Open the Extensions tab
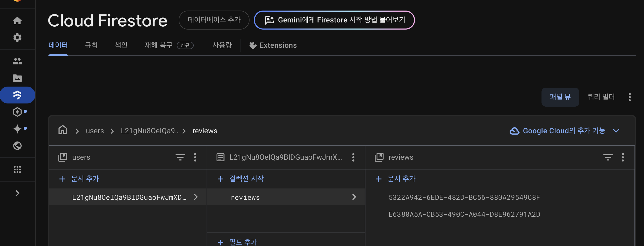644x246 pixels. 273,45
